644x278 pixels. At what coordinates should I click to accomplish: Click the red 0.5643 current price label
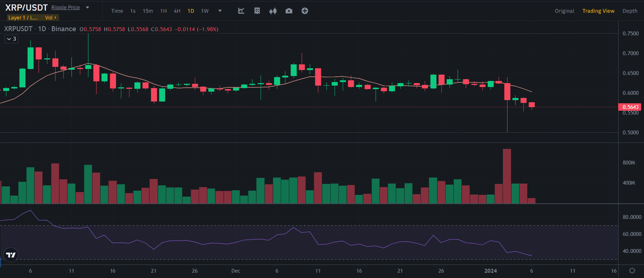[x=630, y=107]
